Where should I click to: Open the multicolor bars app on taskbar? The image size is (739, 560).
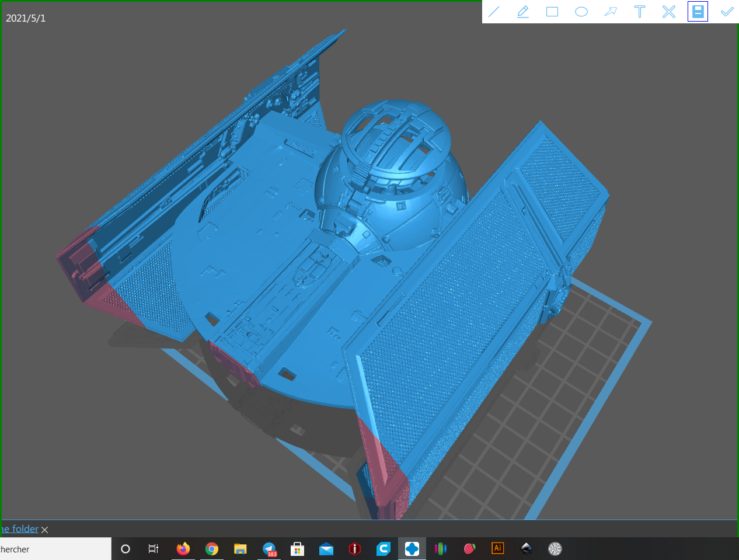[441, 549]
